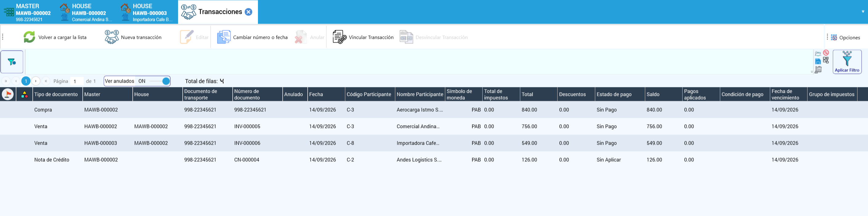Viewport: 868px width, 216px height.
Task: Click the Página number input field
Action: 77,81
